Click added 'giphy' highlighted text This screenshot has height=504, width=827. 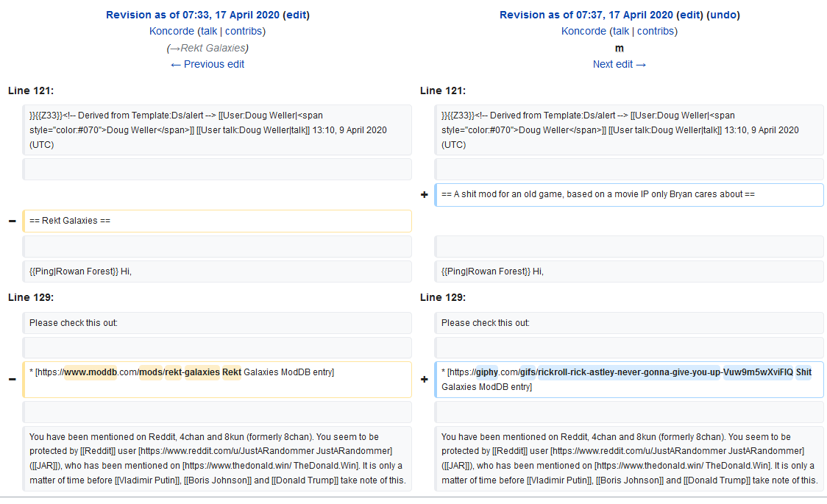point(487,372)
